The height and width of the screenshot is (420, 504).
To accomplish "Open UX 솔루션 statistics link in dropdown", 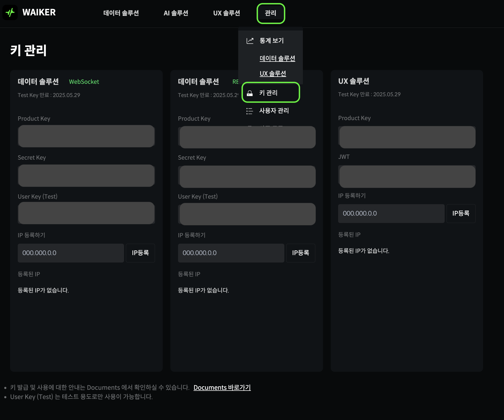I will (x=273, y=73).
